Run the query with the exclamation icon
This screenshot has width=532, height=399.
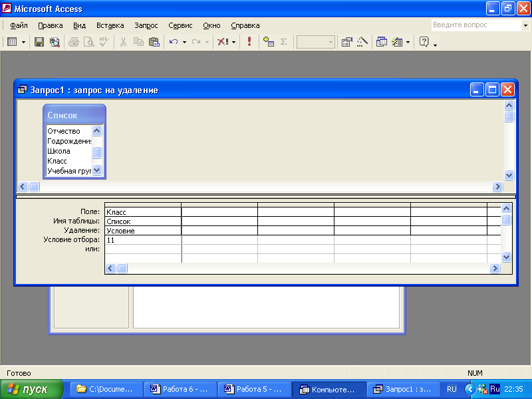coord(249,42)
